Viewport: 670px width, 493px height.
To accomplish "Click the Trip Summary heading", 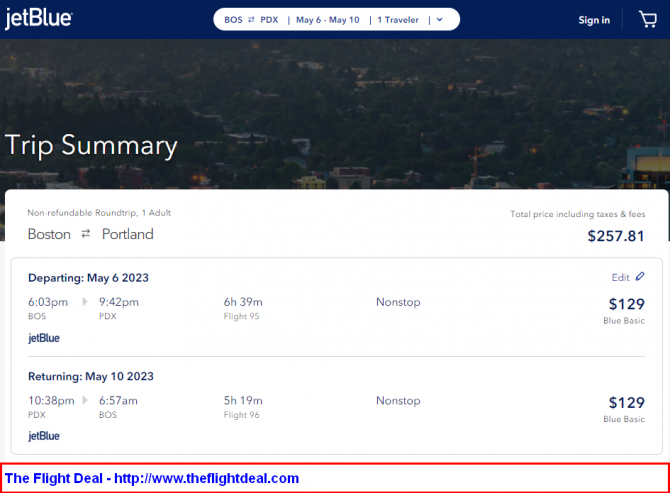I will click(91, 146).
